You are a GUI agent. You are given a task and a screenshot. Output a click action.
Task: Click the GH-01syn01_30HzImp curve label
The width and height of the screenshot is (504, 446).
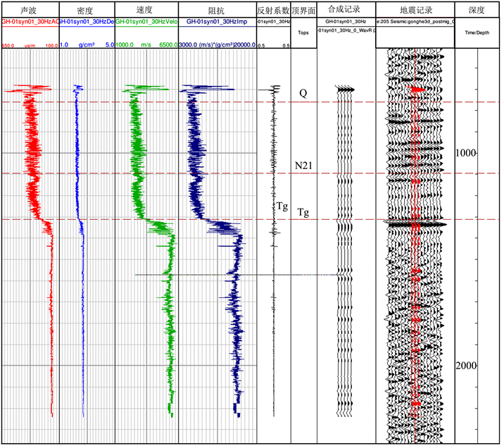pyautogui.click(x=216, y=23)
